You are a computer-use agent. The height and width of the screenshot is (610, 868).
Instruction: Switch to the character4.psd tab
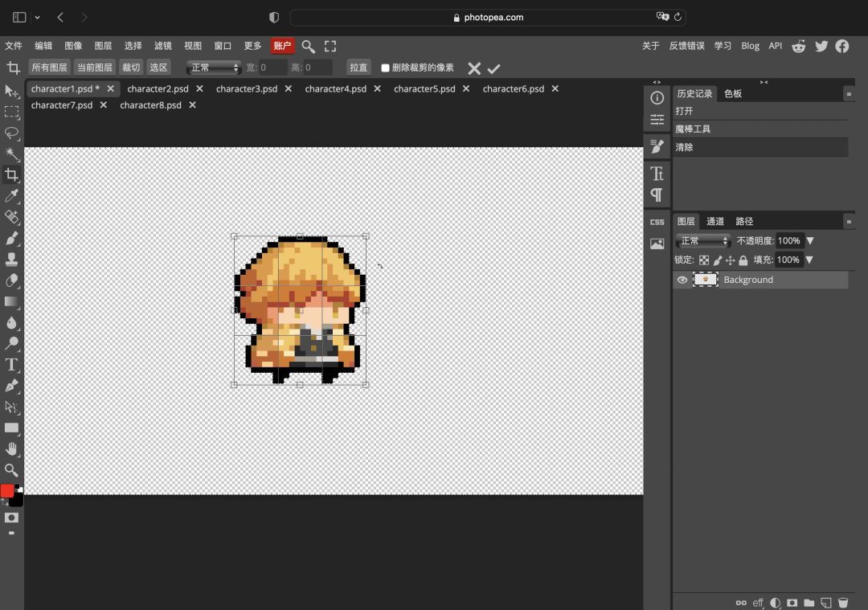coord(335,88)
